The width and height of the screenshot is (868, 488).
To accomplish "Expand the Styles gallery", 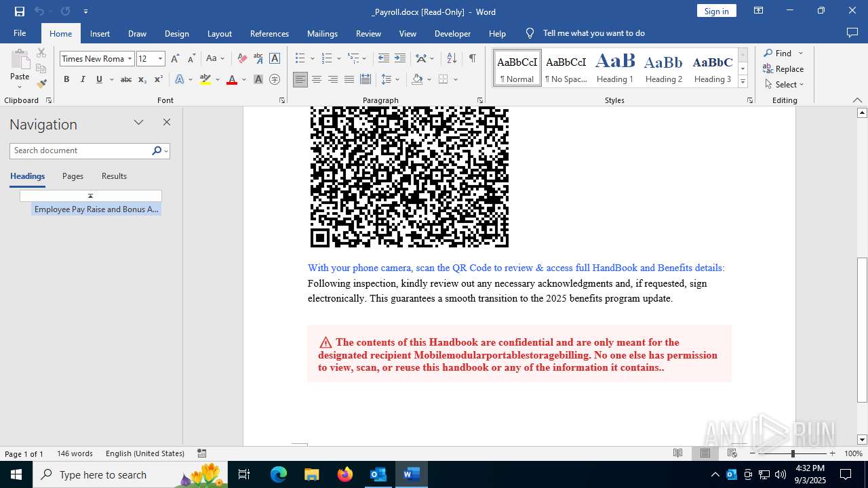I will coord(743,82).
